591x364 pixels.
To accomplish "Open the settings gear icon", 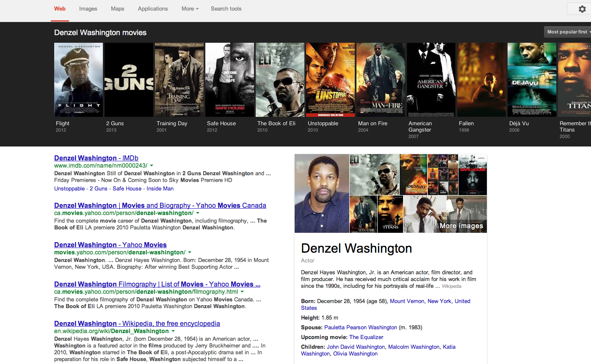I will click(x=581, y=9).
